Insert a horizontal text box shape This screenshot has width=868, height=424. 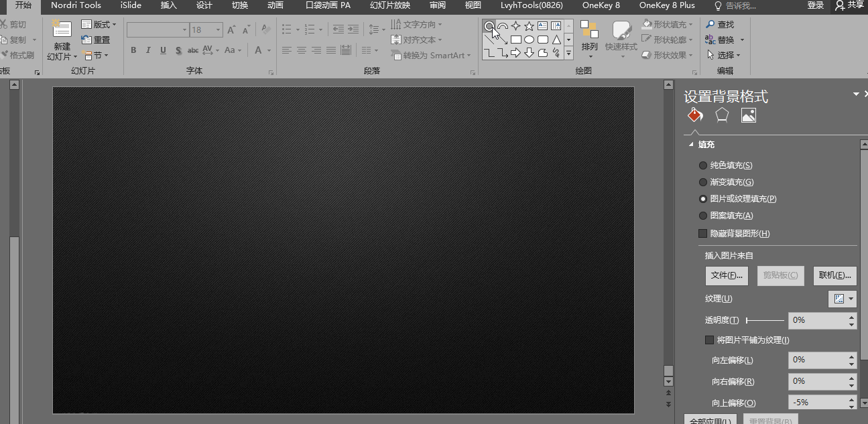click(x=543, y=26)
